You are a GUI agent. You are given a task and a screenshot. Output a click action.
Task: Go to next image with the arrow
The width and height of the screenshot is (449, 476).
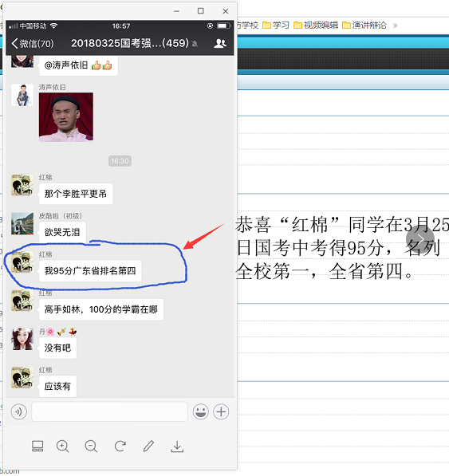pos(420,239)
